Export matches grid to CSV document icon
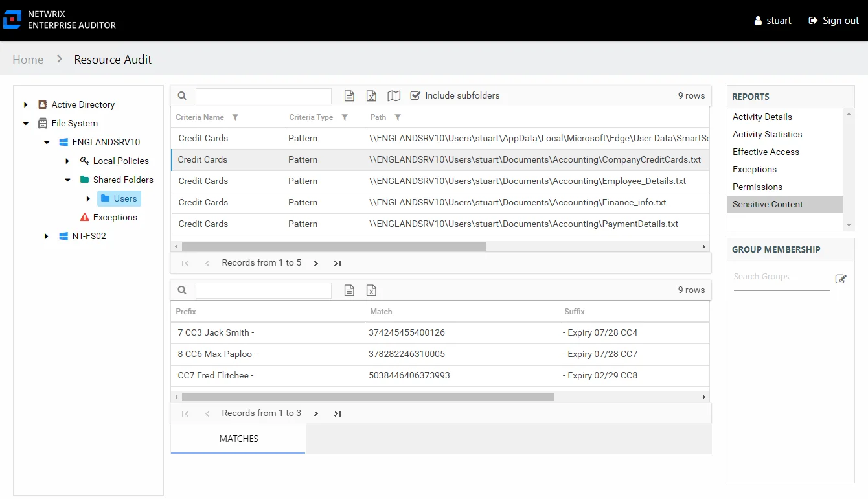The image size is (868, 499). (x=349, y=290)
